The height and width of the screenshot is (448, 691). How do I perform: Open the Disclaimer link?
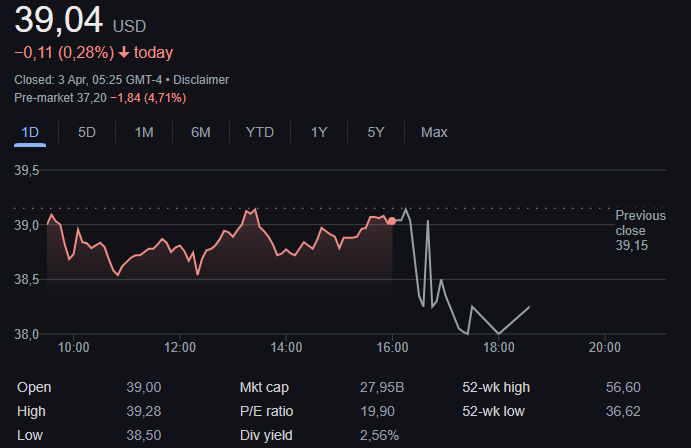point(201,80)
